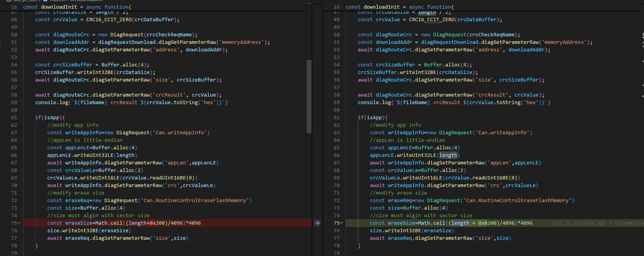Click 'appLen' string on line 67, right pane
This screenshot has height=256, width=644.
coord(499,163)
